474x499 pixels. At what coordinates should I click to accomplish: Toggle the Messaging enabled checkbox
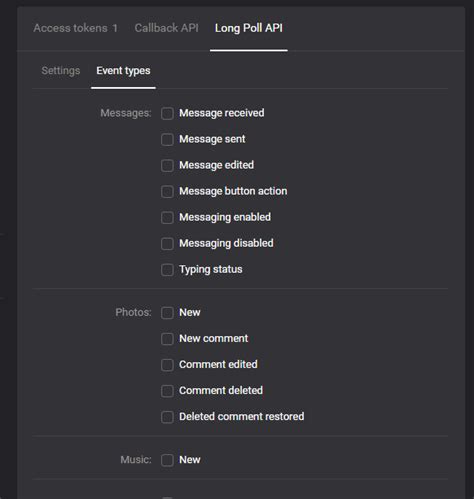tap(167, 217)
